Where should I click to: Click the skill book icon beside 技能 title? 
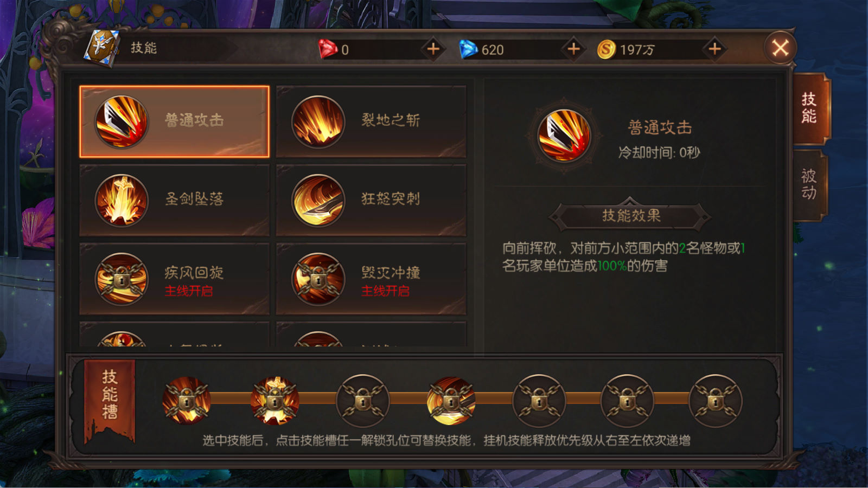click(101, 48)
